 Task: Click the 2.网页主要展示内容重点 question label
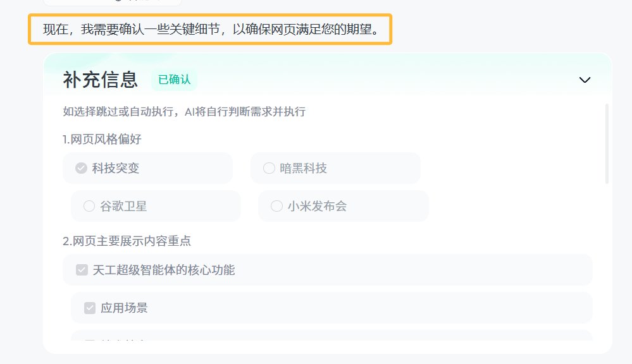coord(127,241)
